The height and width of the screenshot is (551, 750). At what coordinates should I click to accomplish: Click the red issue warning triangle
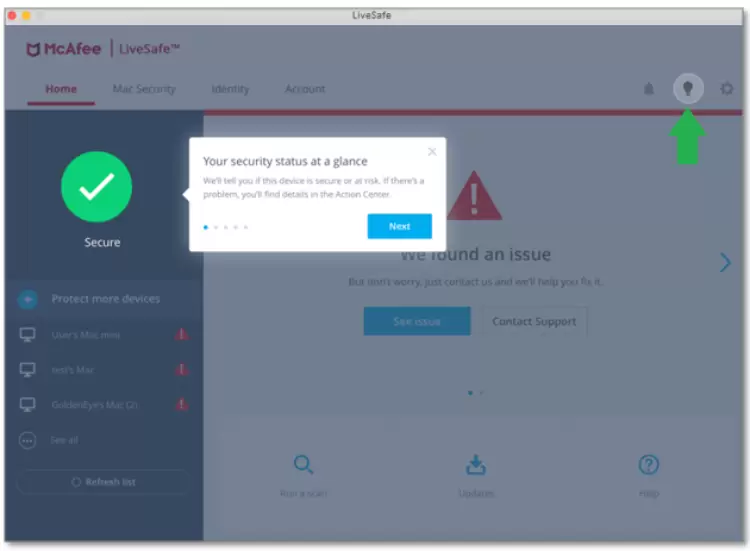click(474, 196)
